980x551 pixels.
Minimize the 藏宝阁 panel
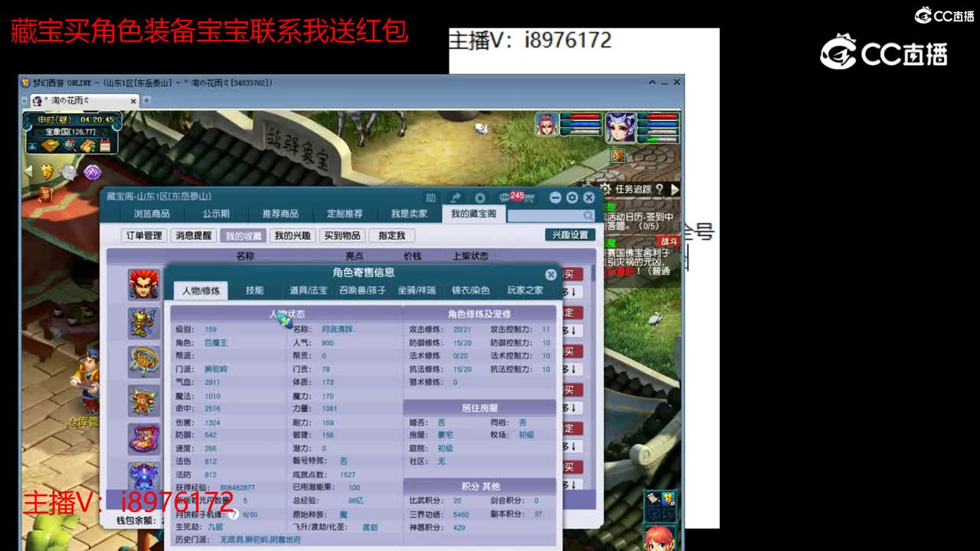pyautogui.click(x=556, y=197)
